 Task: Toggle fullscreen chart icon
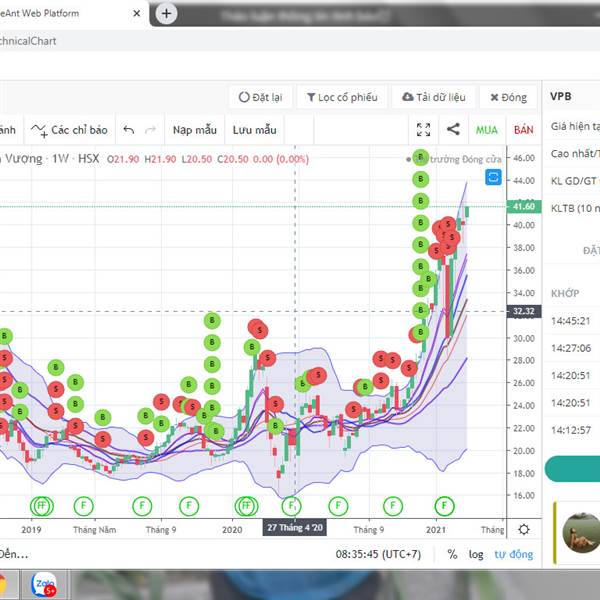(423, 130)
